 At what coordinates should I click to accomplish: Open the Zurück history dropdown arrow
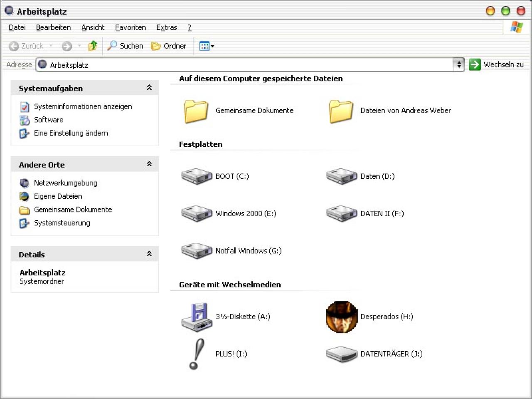51,46
